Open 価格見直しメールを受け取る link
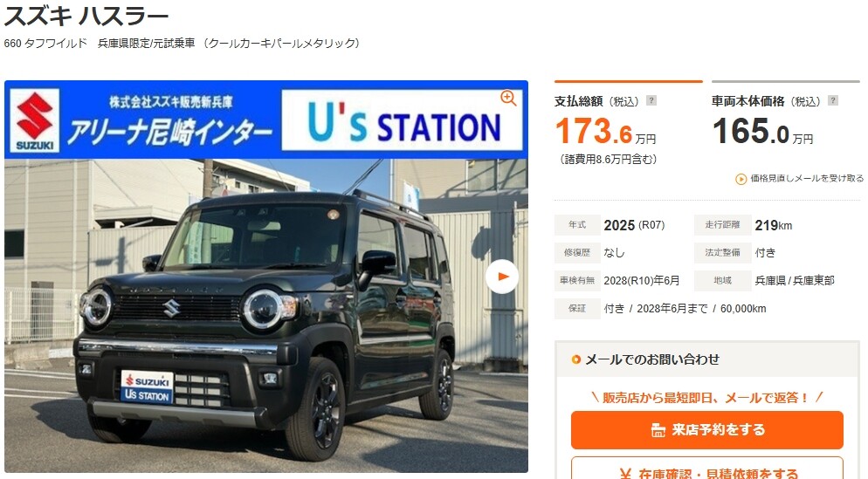868x479 pixels. [x=807, y=178]
